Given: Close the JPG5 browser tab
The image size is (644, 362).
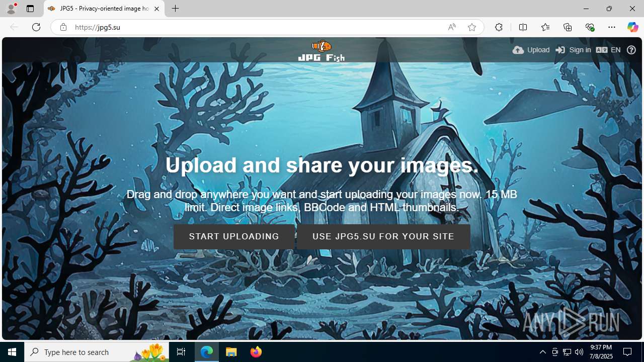Looking at the screenshot, I should 156,9.
